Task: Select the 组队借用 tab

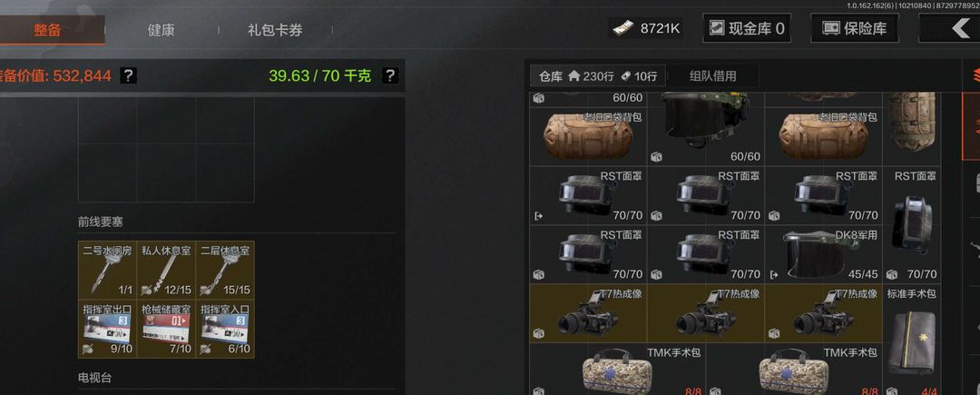Action: click(712, 76)
